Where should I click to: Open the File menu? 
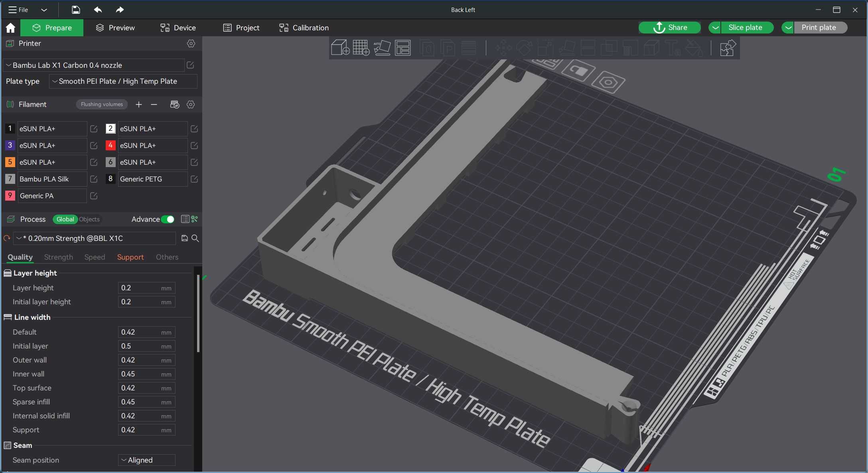[x=18, y=10]
